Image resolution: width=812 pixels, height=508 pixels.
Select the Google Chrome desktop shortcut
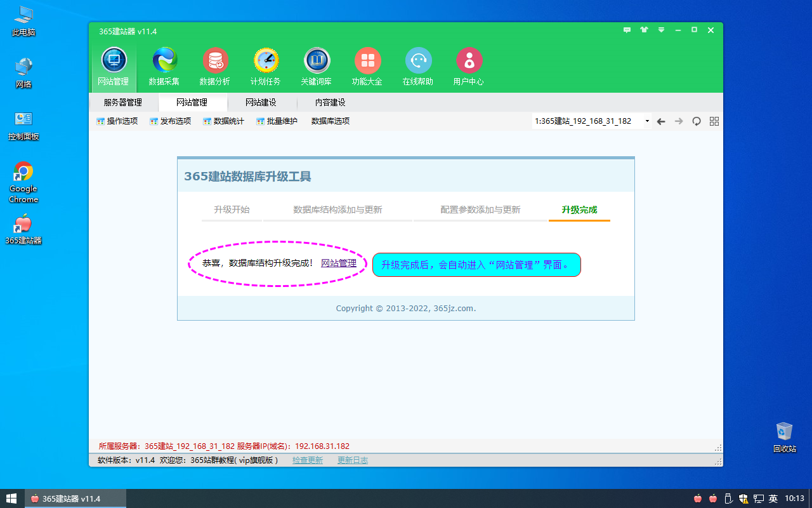(23, 182)
